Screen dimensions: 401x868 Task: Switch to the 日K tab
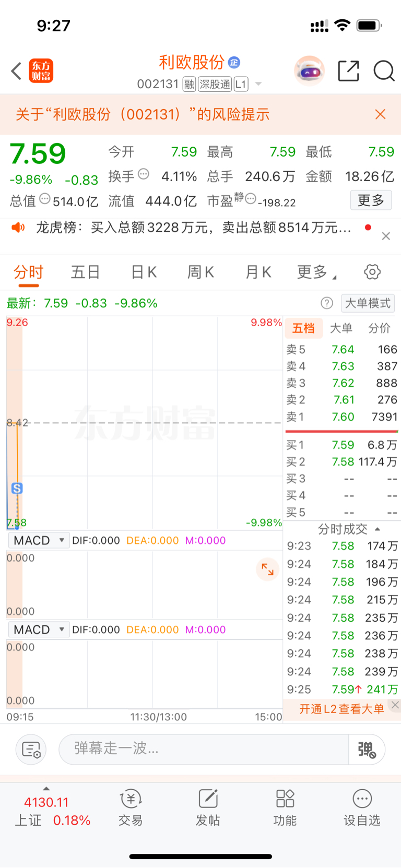[x=144, y=272]
